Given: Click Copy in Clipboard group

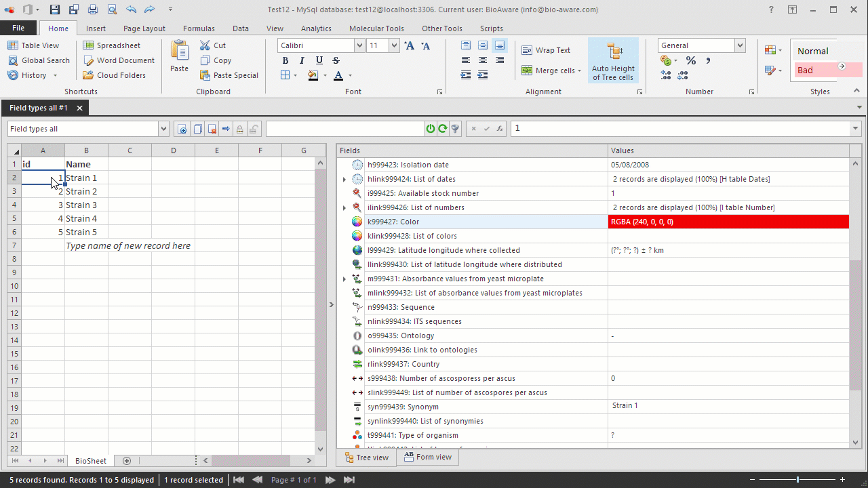Looking at the screenshot, I should click(216, 60).
